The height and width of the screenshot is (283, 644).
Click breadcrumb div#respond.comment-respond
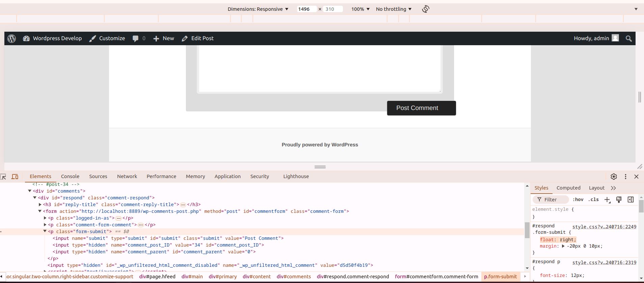[353, 277]
